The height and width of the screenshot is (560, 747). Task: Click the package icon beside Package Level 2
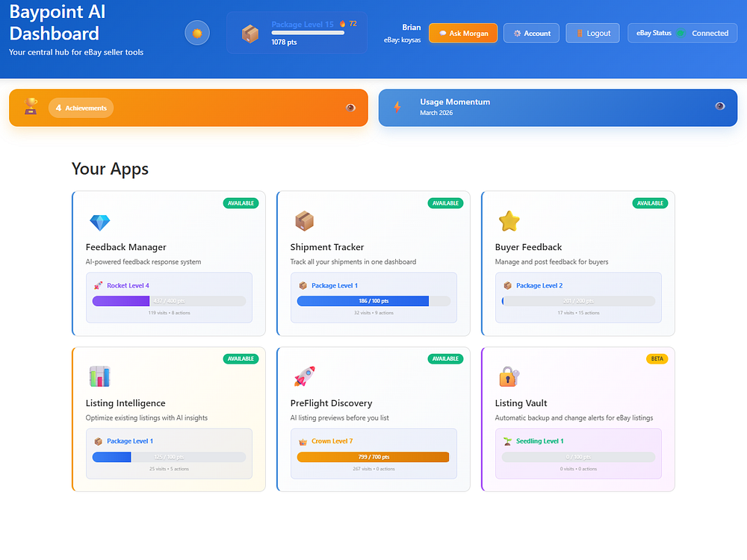pyautogui.click(x=507, y=285)
